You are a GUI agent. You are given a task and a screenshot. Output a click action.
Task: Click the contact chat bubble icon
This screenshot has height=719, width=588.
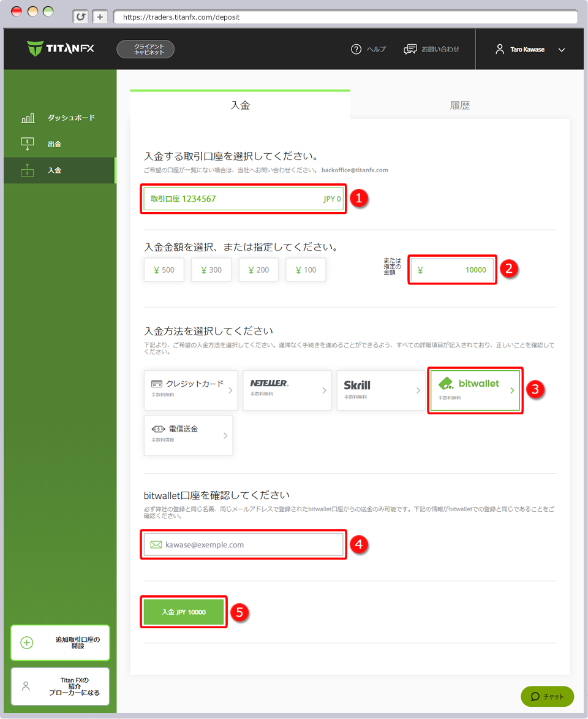[410, 49]
